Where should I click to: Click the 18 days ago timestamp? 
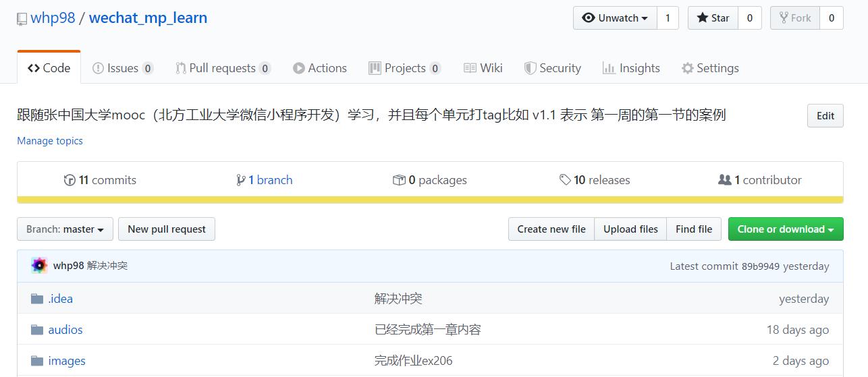point(798,330)
